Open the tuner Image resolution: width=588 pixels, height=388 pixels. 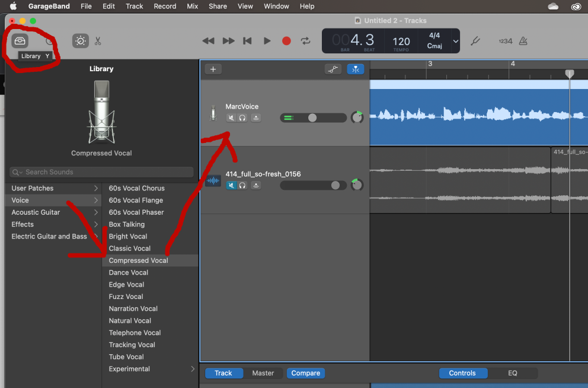[475, 41]
